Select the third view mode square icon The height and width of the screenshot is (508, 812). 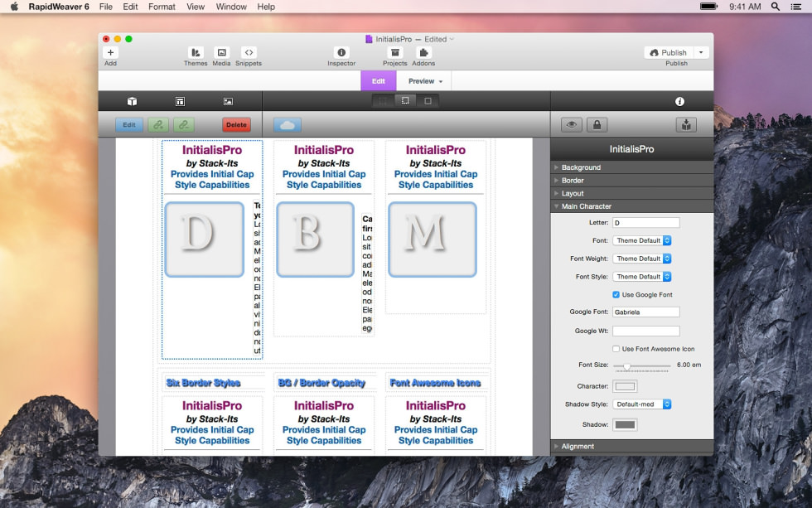click(428, 101)
